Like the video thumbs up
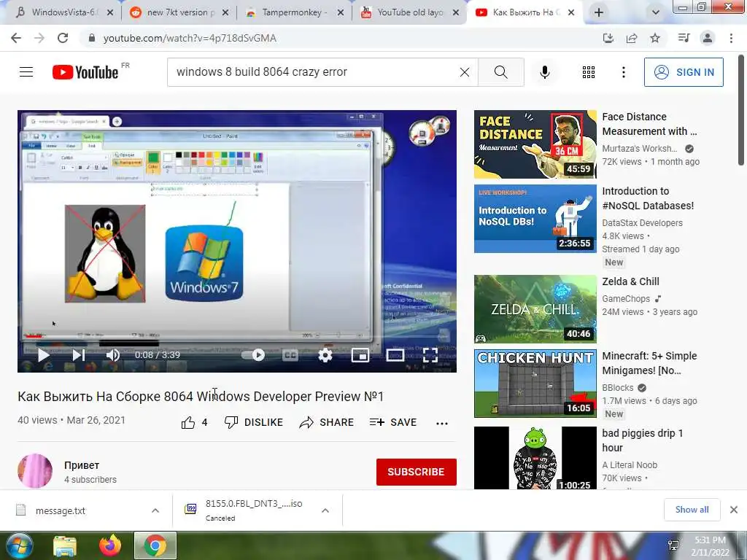747x560 pixels. [188, 422]
